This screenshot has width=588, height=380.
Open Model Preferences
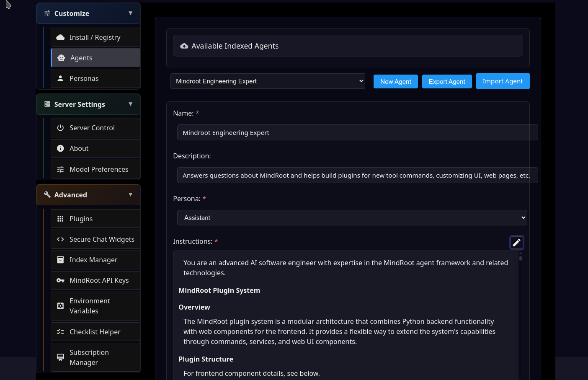95,169
